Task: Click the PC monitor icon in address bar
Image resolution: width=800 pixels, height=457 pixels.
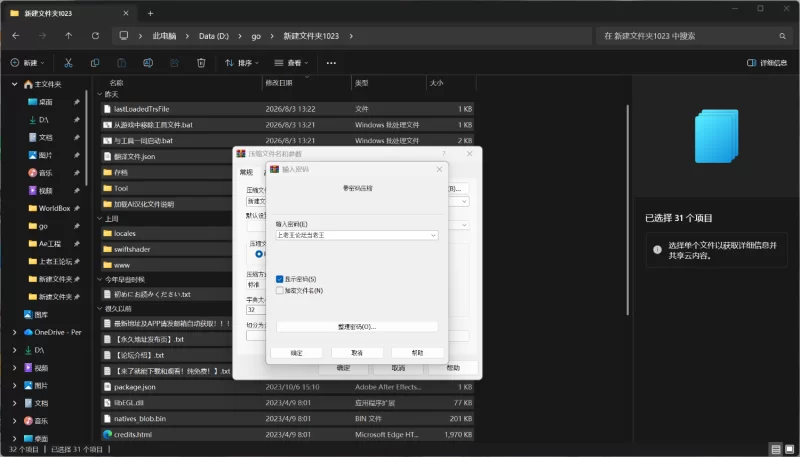Action: (123, 36)
